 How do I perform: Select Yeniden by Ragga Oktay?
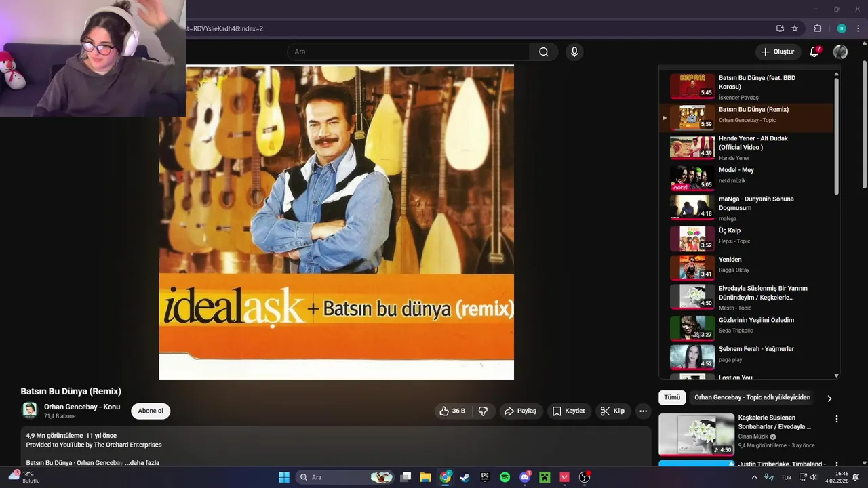pyautogui.click(x=746, y=267)
